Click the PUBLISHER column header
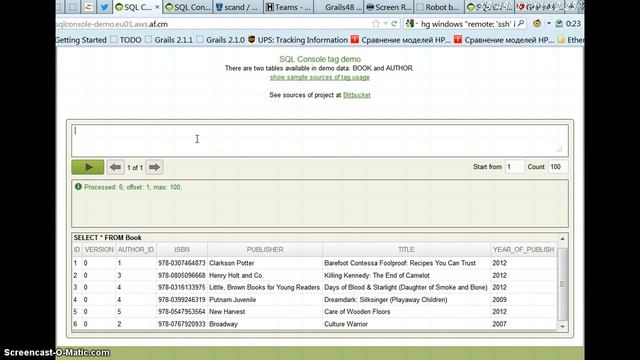The width and height of the screenshot is (640, 360). point(265,249)
